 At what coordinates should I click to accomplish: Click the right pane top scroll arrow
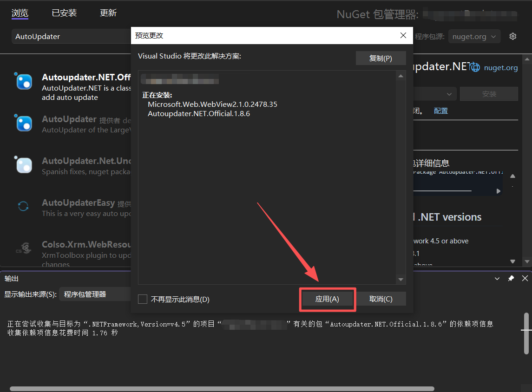pos(527,59)
